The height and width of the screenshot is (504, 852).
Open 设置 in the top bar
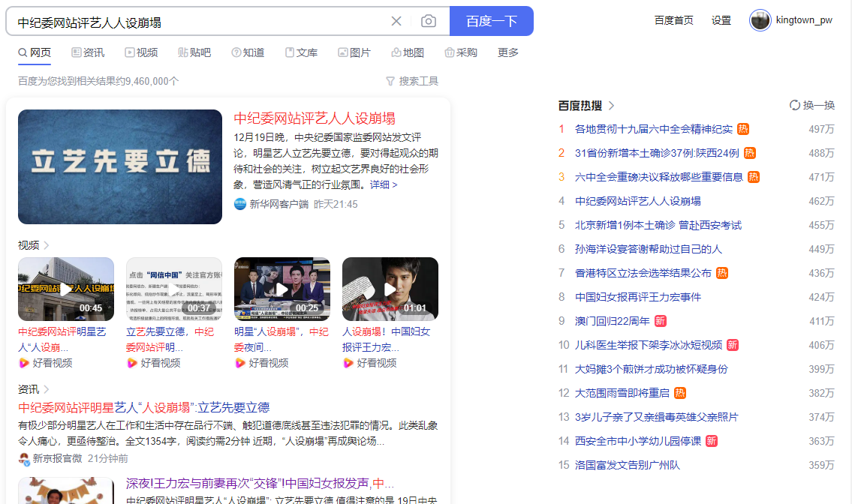coord(721,21)
